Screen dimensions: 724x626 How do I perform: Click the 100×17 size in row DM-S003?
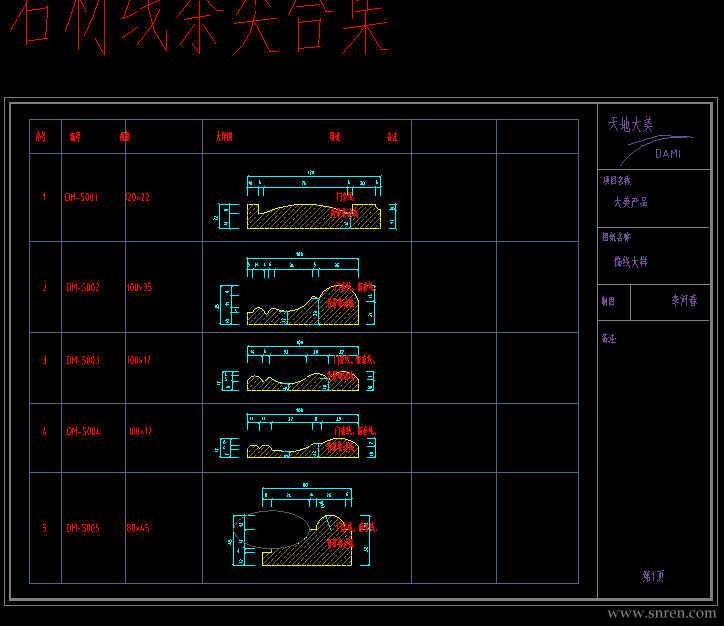click(x=139, y=360)
